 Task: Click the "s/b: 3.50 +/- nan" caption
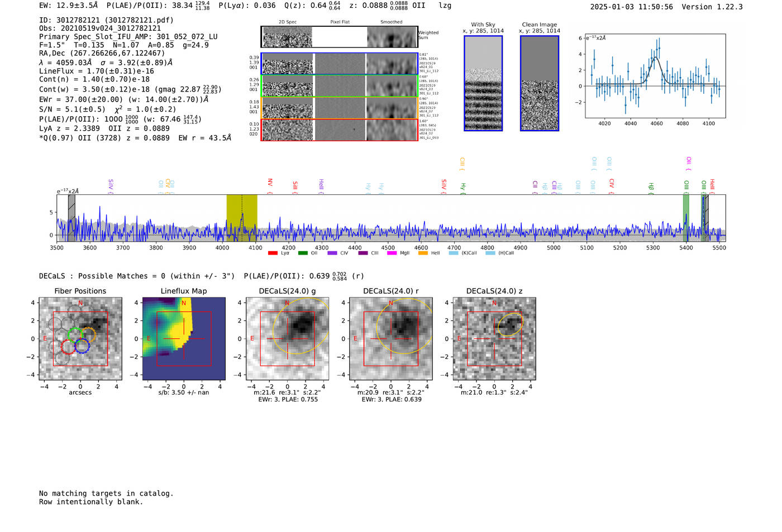[184, 392]
